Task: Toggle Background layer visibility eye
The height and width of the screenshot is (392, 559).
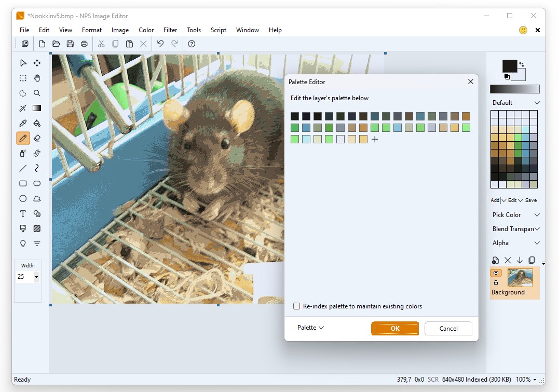Action: (x=496, y=273)
